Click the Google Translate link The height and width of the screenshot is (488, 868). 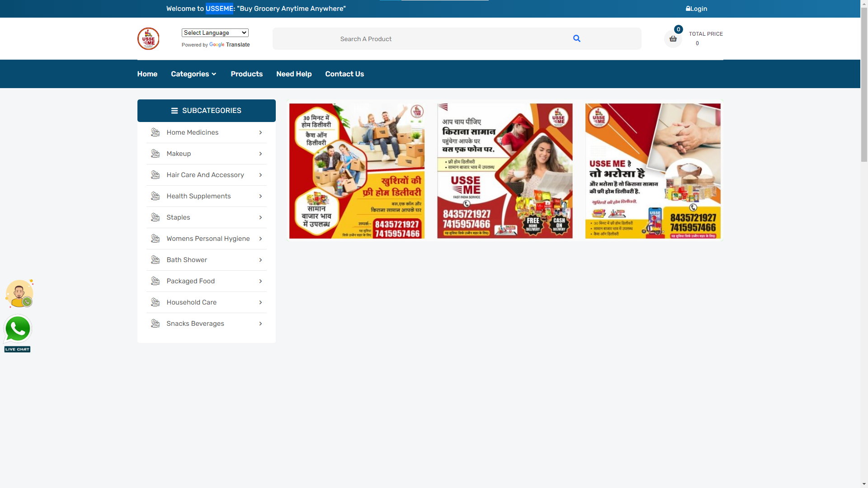(229, 45)
